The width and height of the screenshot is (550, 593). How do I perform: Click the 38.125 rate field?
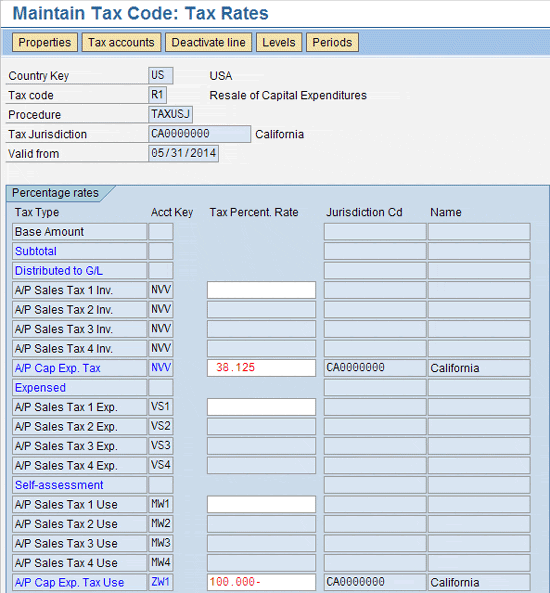tap(261, 368)
